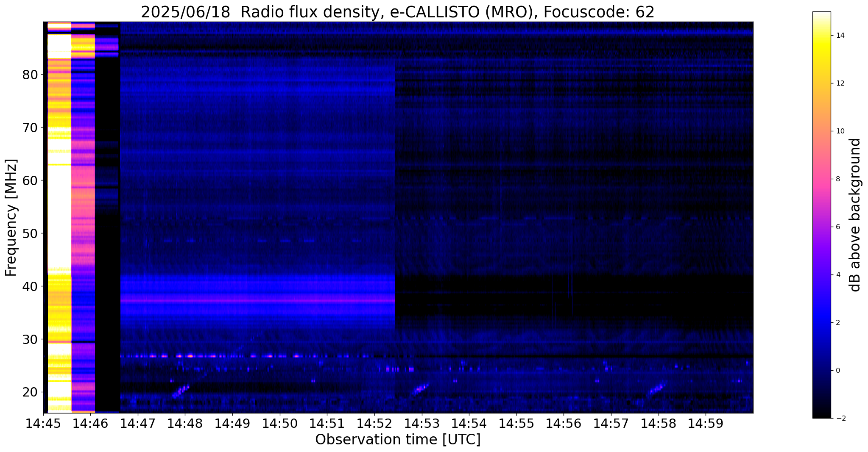Click the 'dB above background' colorbar label
Viewport: 868px width, 452px height.
click(x=855, y=215)
